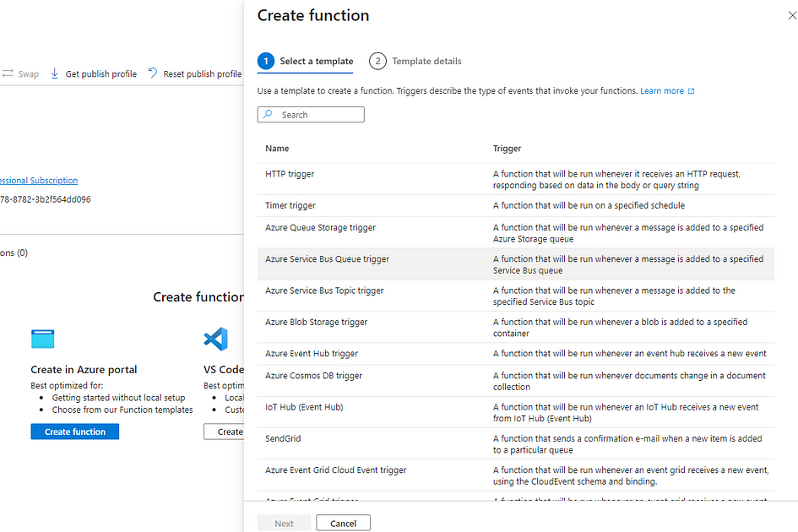Click the Name column header
Image resolution: width=798 pixels, height=532 pixels.
click(x=277, y=149)
